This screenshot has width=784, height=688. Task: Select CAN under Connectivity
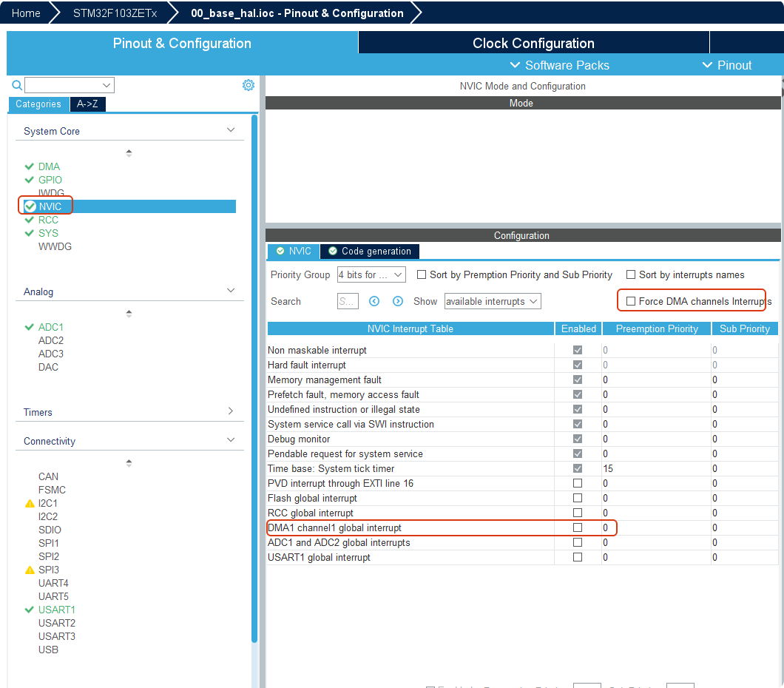click(x=48, y=476)
